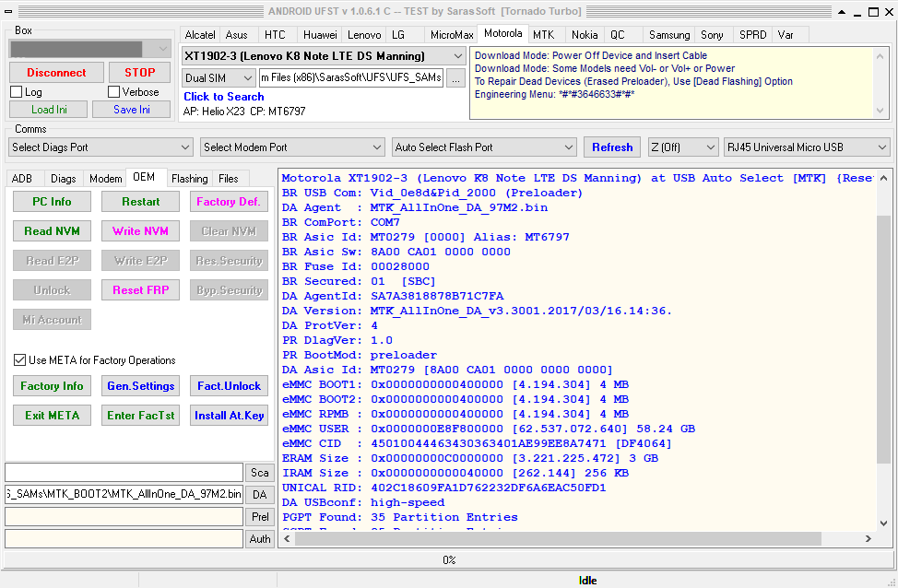Click the STOP button

(x=140, y=73)
